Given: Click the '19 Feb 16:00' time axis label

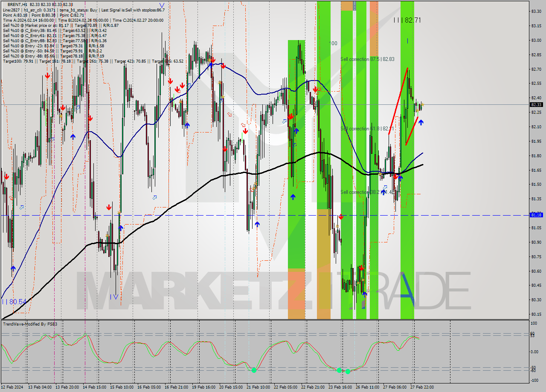Looking at the screenshot, I should (203, 387).
